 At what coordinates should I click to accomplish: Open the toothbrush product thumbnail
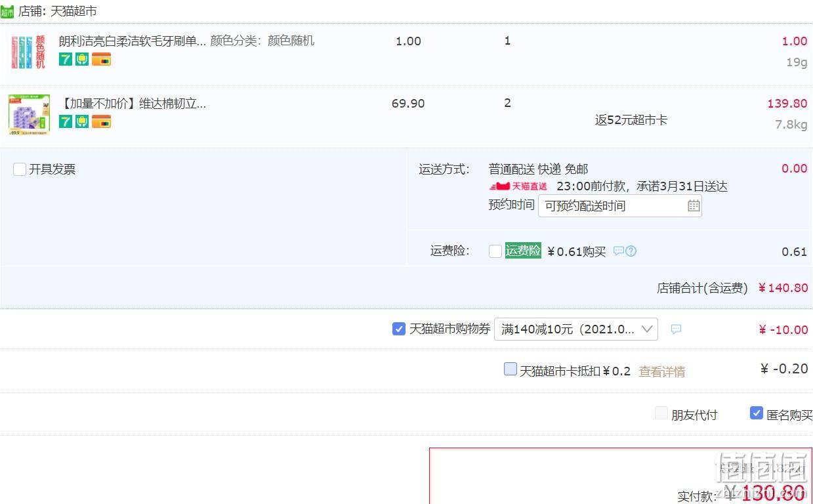coord(30,52)
